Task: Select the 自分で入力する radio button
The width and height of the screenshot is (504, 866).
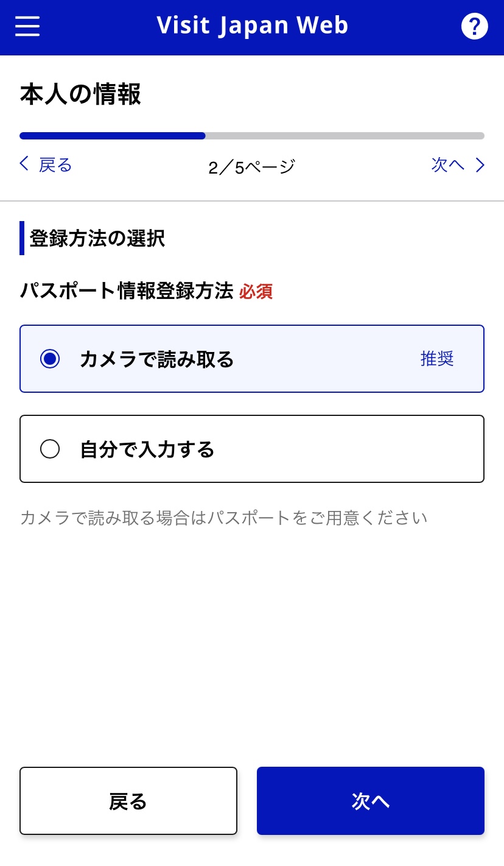Action: pos(50,449)
